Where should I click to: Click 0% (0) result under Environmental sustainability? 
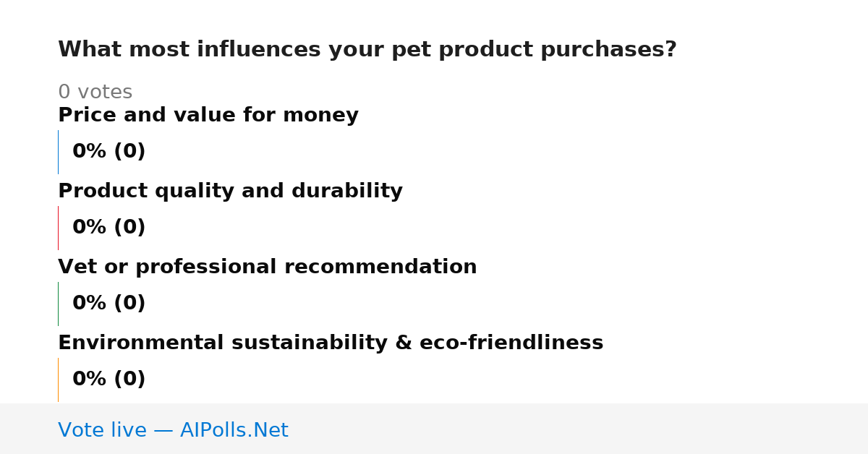pos(109,380)
